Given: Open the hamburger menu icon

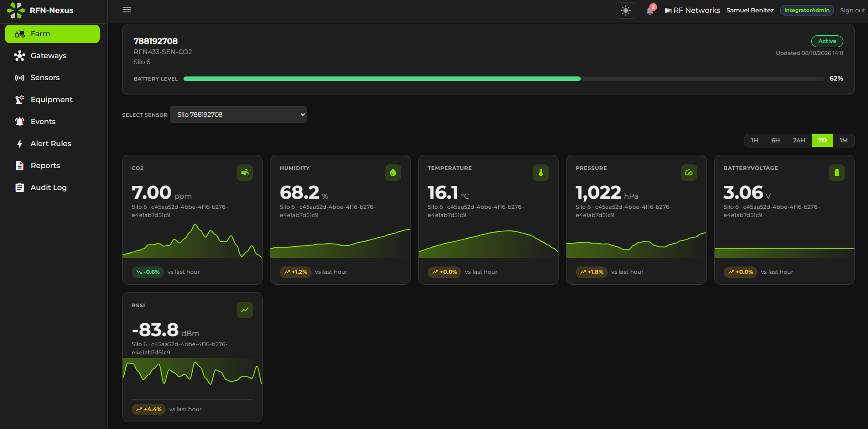Looking at the screenshot, I should tap(127, 10).
